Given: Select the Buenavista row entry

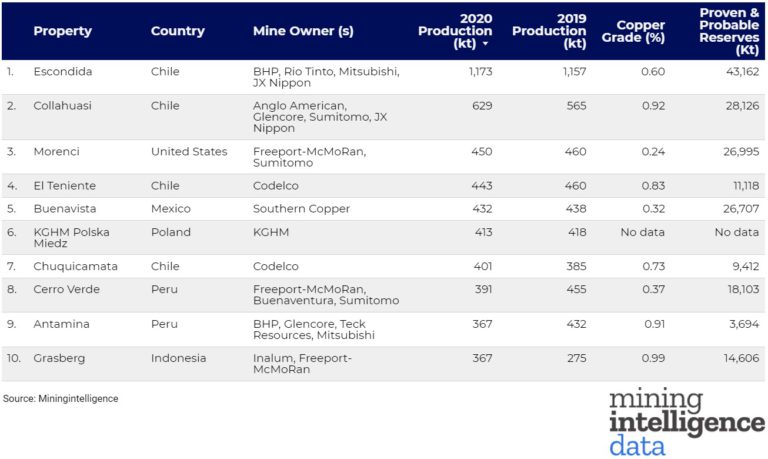Looking at the screenshot, I should 68,209.
